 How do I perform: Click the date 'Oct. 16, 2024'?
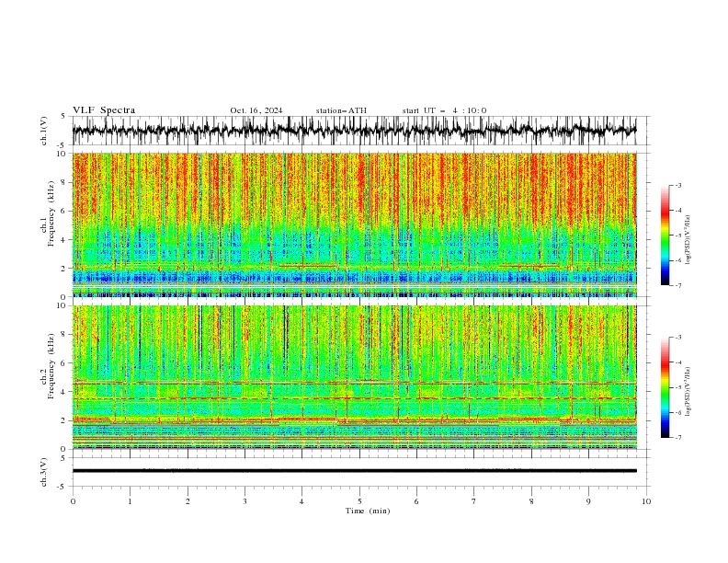256,110
